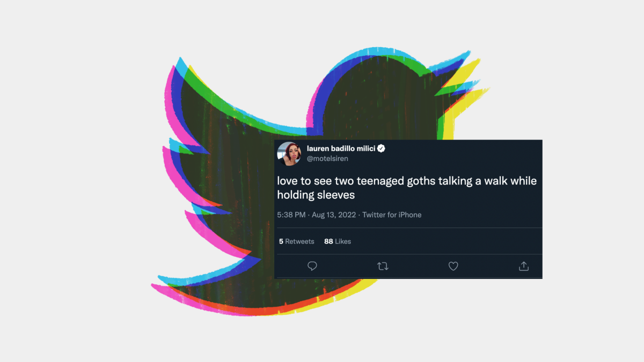This screenshot has height=362, width=644.
Task: View the 5 Retweets list
Action: pos(296,241)
